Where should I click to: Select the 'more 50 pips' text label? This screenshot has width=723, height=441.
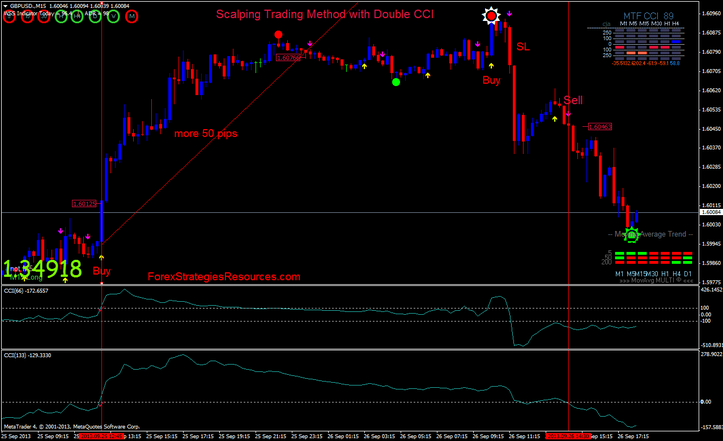[x=206, y=133]
